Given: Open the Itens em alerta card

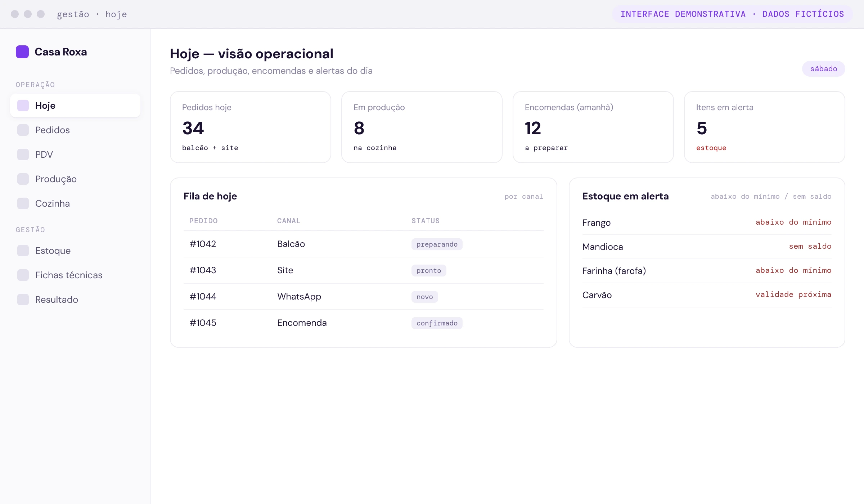Looking at the screenshot, I should [765, 127].
